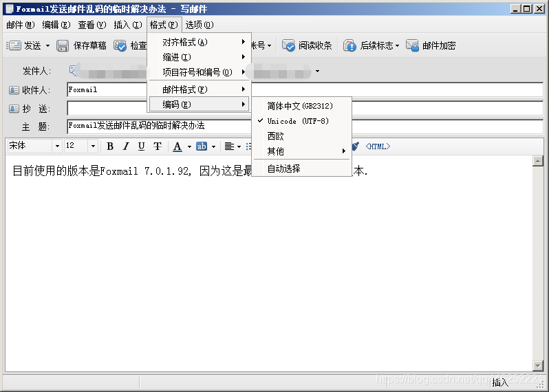Screen dimensions: 549x392
Task: Open the Insert (插入) menu
Action: pos(127,25)
